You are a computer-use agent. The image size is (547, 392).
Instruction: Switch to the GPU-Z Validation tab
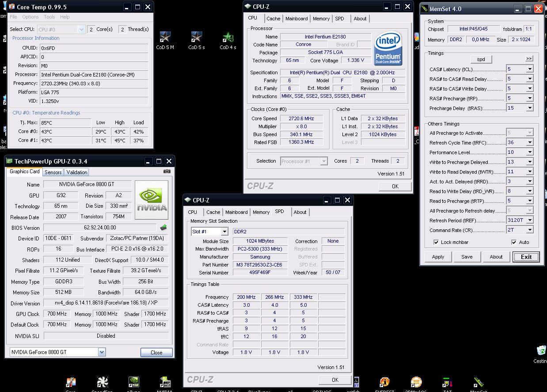click(x=77, y=172)
